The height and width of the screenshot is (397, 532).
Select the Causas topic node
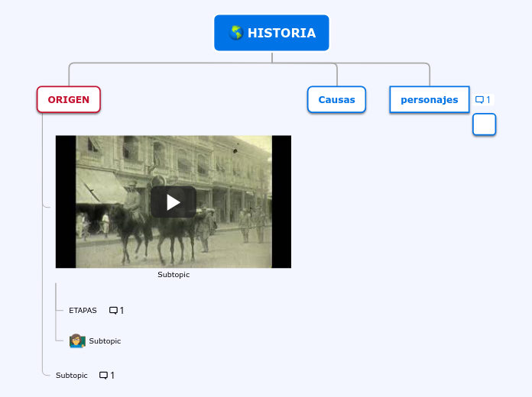pos(336,99)
